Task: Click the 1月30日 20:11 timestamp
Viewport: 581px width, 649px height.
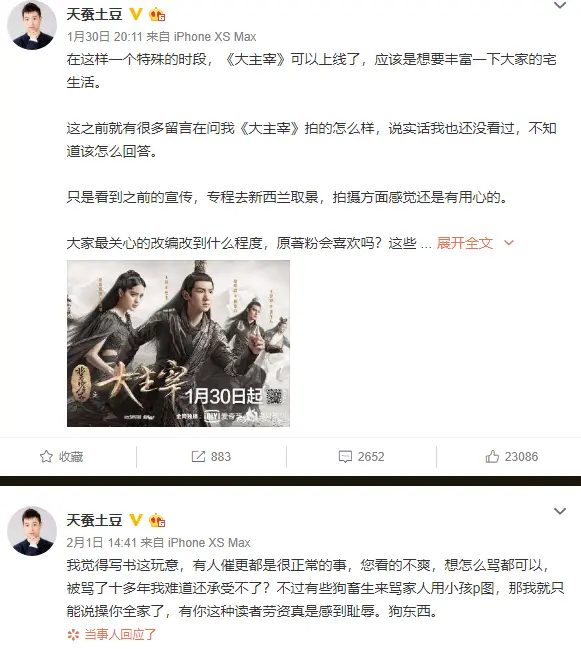Action: point(105,37)
